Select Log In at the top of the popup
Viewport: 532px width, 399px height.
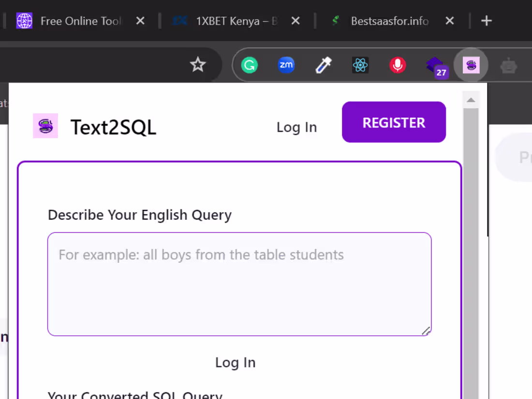pyautogui.click(x=296, y=127)
